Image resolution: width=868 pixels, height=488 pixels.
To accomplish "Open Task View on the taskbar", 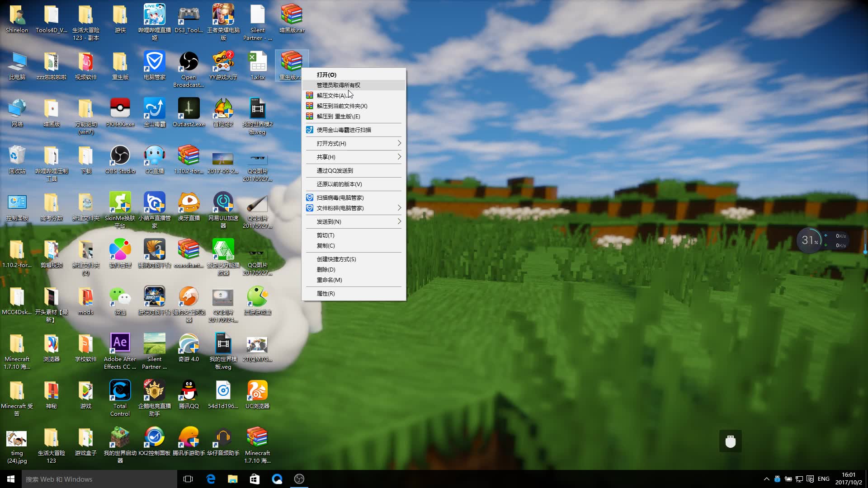I will [188, 479].
